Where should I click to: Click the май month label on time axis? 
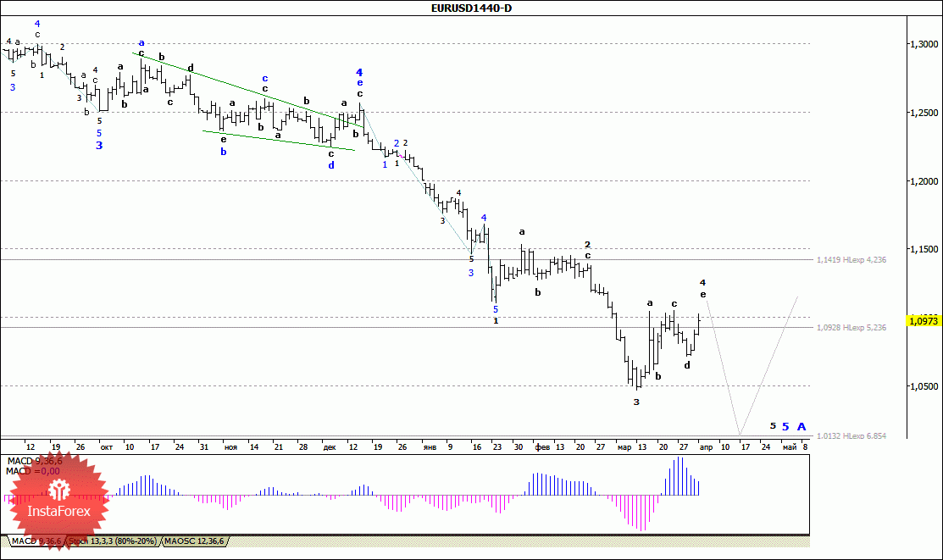click(789, 447)
